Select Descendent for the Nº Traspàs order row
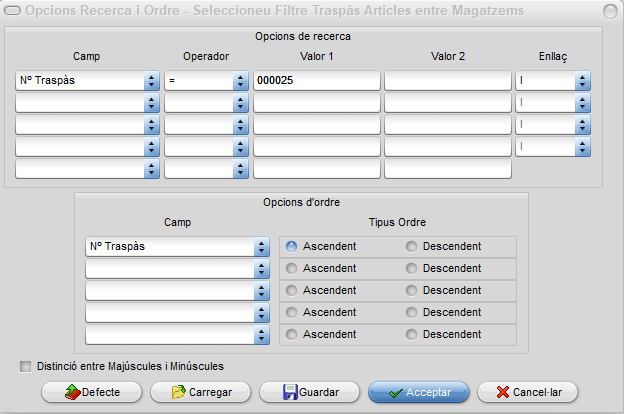624x414 pixels. (x=411, y=246)
